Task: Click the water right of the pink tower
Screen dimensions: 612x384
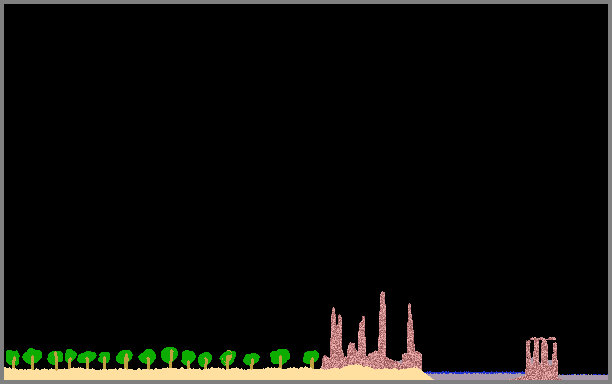Action: pyautogui.click(x=584, y=377)
